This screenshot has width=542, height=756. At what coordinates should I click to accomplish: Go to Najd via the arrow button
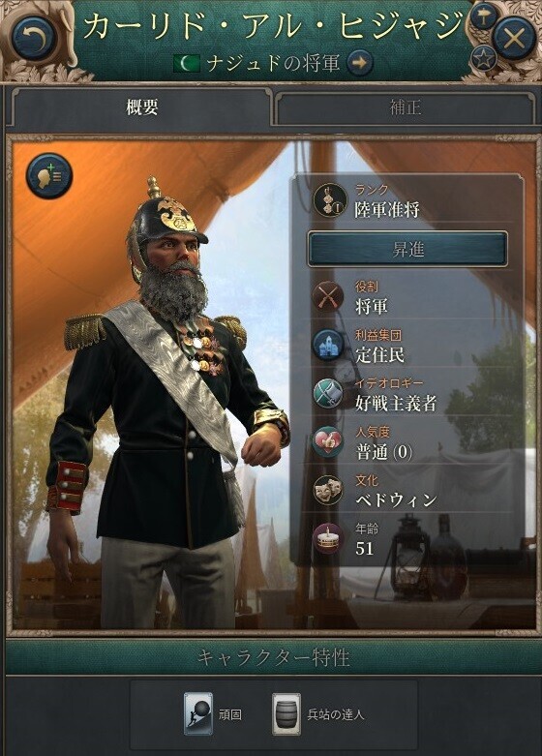coord(360,62)
